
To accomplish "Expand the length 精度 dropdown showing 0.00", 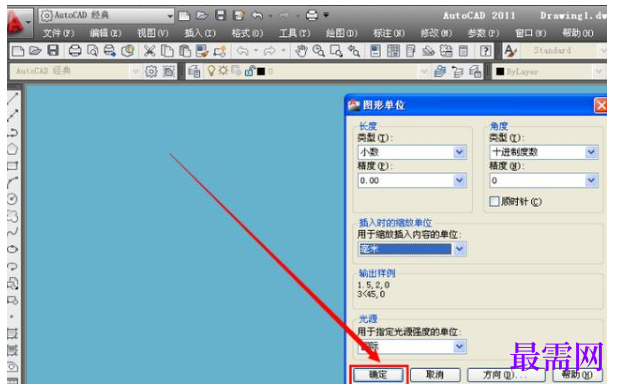I will (x=459, y=181).
